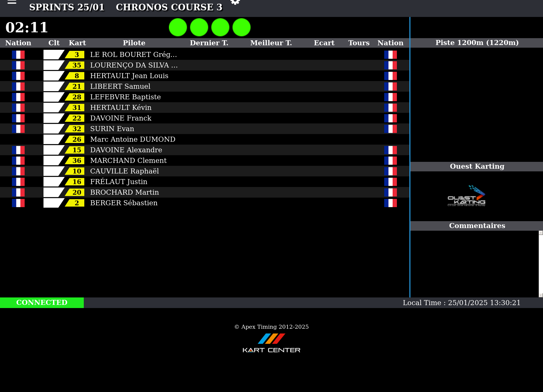Click the first green start light
This screenshot has width=543, height=392.
click(178, 27)
